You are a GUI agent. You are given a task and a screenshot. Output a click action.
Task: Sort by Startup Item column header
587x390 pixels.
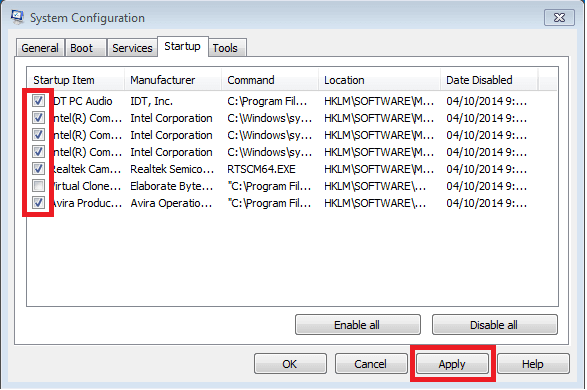tap(76, 80)
